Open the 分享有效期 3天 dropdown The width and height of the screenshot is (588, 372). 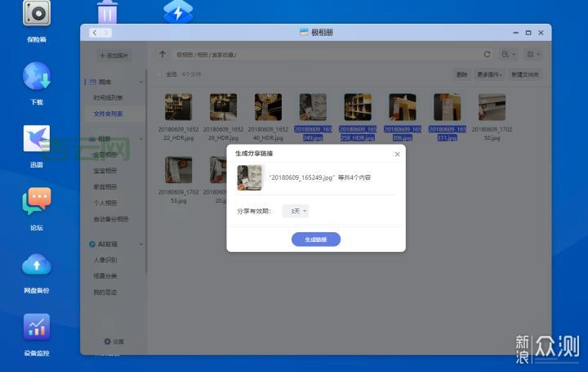295,211
